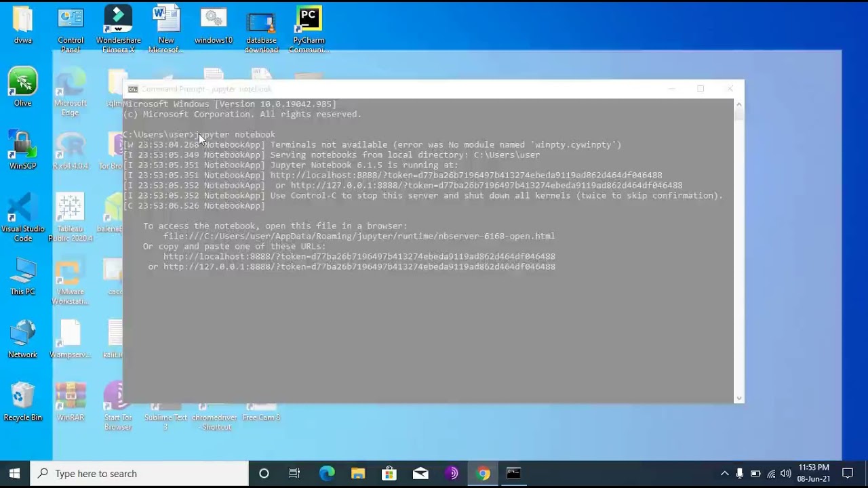The width and height of the screenshot is (868, 488).
Task: Select the dvwa folder on desktop
Action: tap(22, 26)
